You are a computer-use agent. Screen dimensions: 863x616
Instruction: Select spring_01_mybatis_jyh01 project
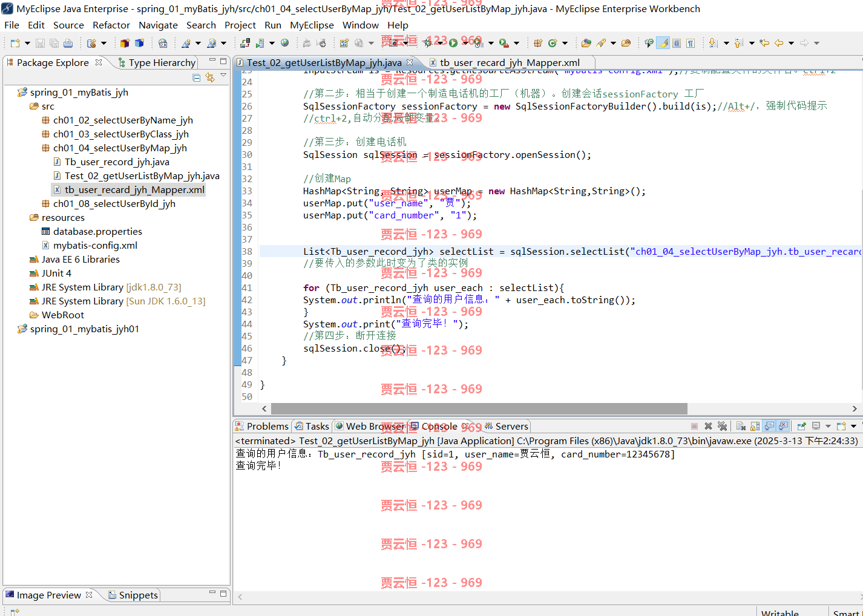(x=84, y=329)
